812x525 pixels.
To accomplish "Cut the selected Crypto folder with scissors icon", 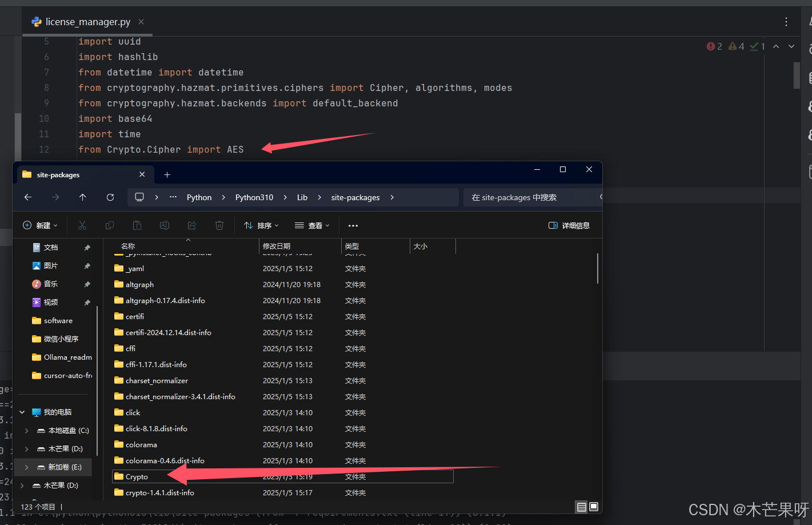I will point(82,225).
